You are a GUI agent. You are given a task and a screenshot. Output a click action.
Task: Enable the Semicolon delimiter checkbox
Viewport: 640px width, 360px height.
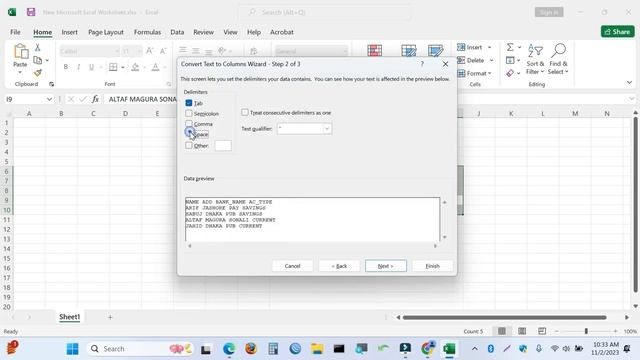pos(189,113)
